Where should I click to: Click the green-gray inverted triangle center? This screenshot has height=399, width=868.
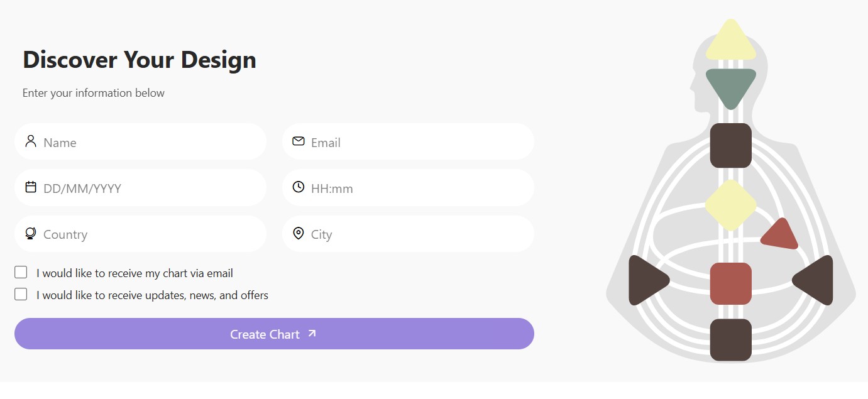point(730,85)
